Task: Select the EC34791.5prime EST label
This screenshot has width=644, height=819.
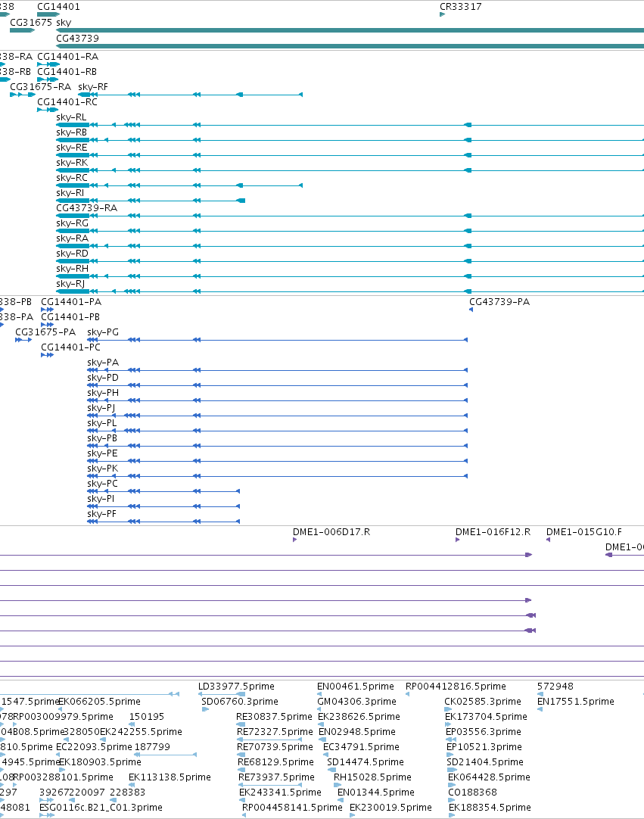Action: [362, 747]
